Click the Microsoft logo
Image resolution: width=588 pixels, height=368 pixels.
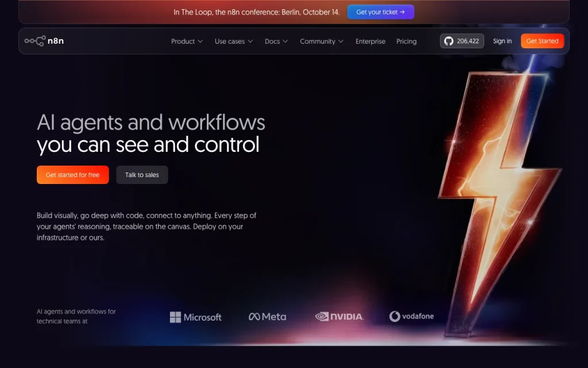point(196,317)
